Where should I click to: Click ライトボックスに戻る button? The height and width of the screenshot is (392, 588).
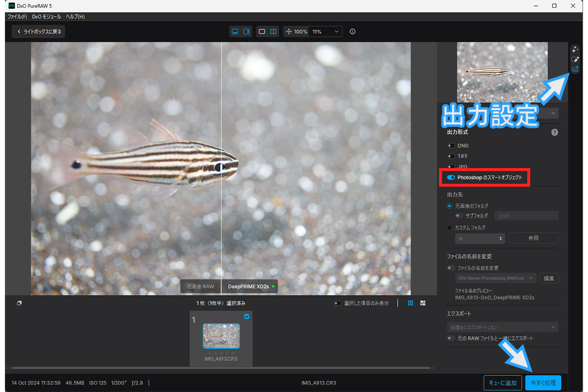click(x=39, y=31)
